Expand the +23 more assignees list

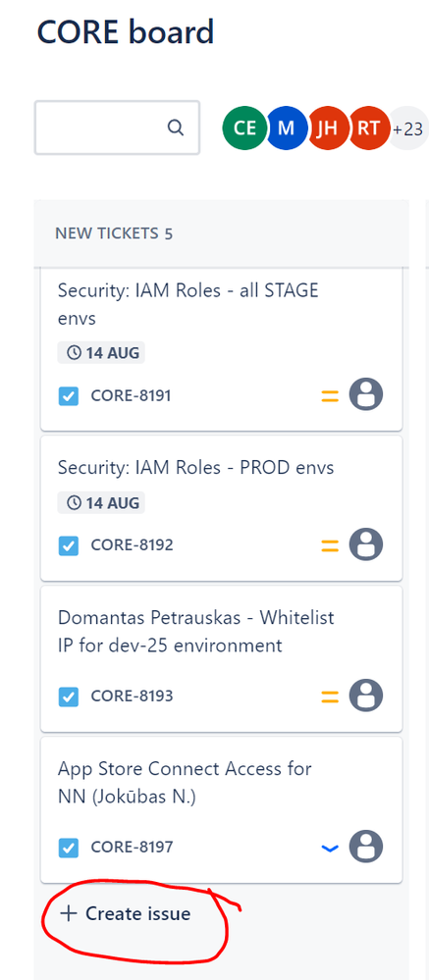point(408,129)
